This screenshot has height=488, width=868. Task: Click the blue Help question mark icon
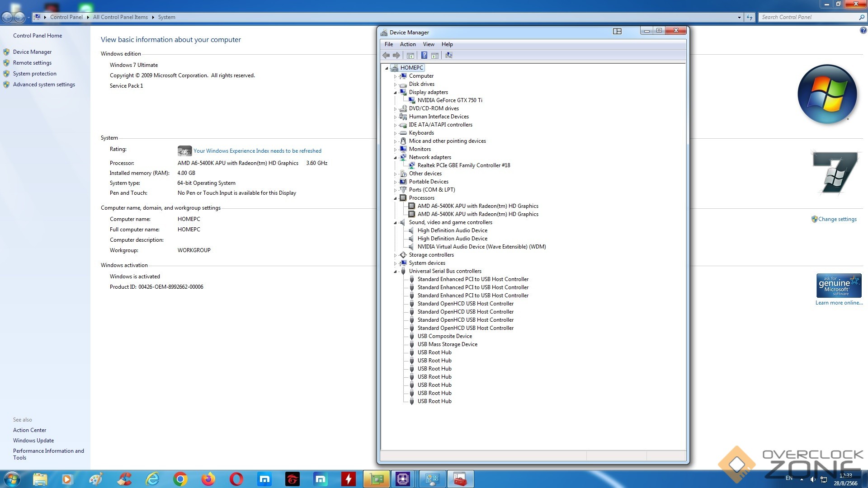[424, 55]
